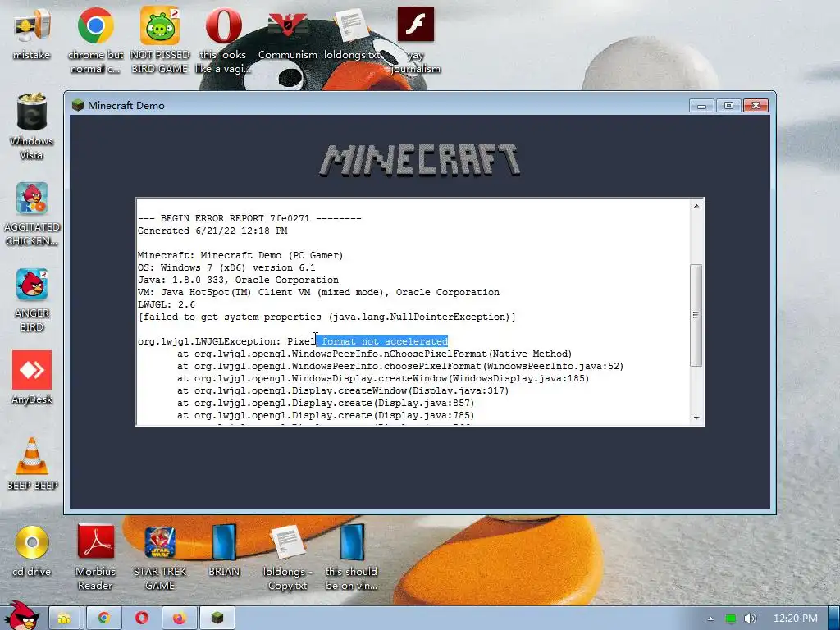The image size is (840, 630).
Task: Click the Minecraft taskbar button
Action: [x=217, y=619]
